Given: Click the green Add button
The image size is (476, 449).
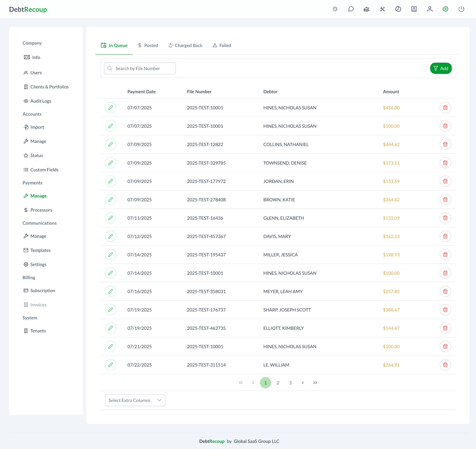Looking at the screenshot, I should pos(441,68).
